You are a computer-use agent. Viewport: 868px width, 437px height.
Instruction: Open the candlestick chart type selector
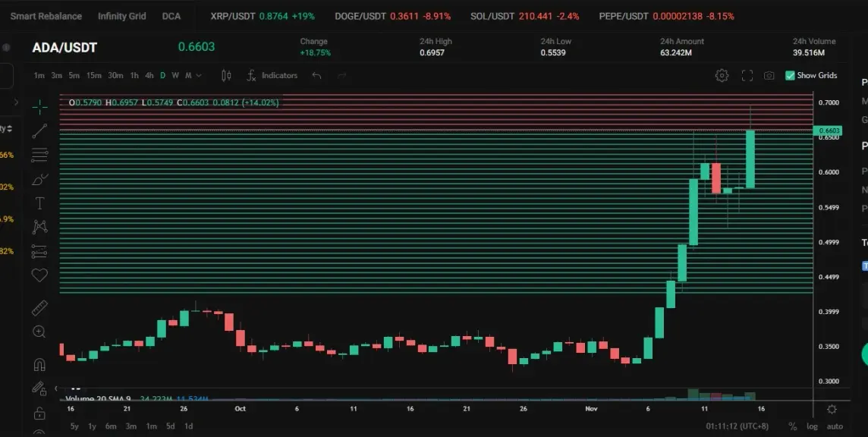226,75
